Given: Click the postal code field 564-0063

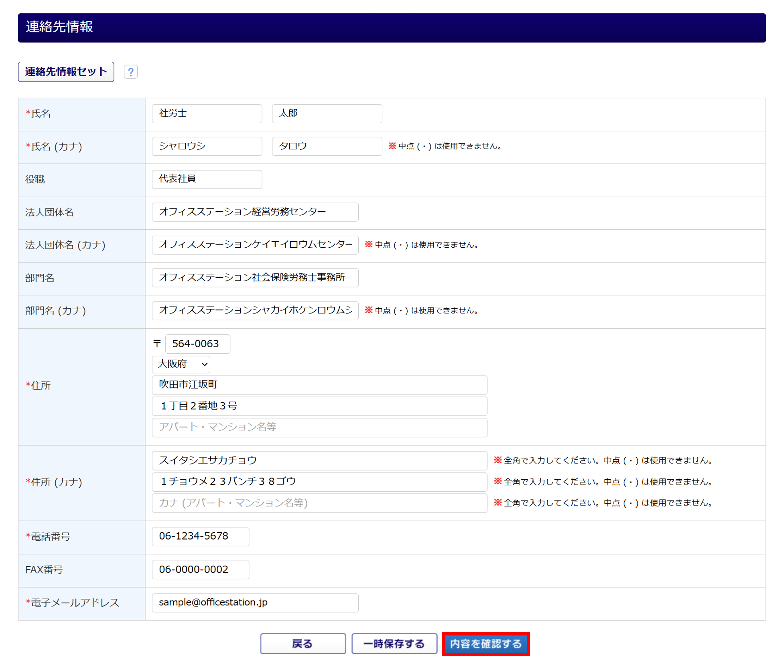Looking at the screenshot, I should [197, 344].
